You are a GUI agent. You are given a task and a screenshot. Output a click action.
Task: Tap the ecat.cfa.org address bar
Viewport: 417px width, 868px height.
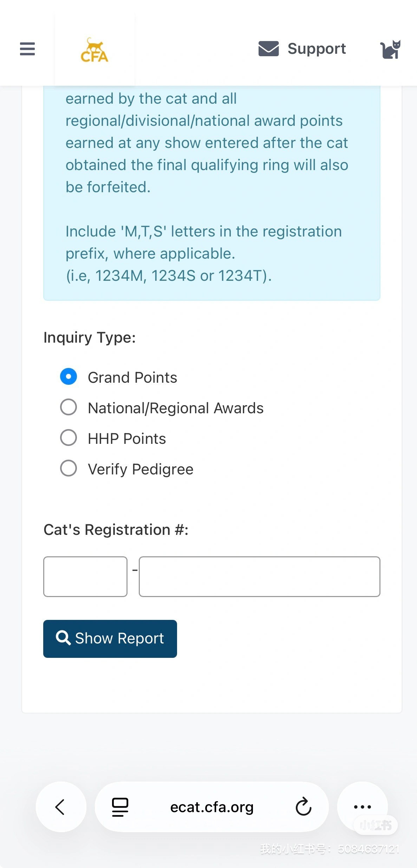pyautogui.click(x=212, y=807)
